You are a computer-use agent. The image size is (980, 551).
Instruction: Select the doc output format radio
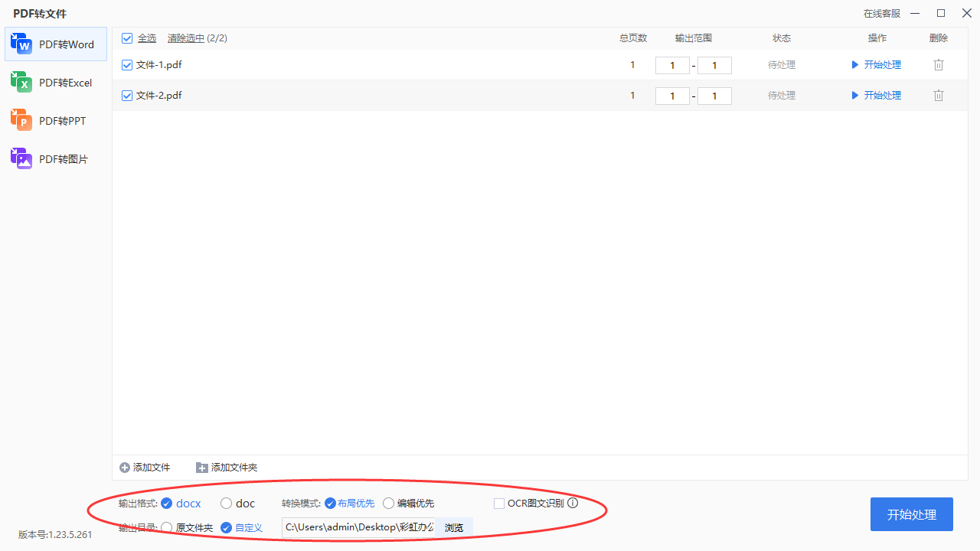[227, 504]
